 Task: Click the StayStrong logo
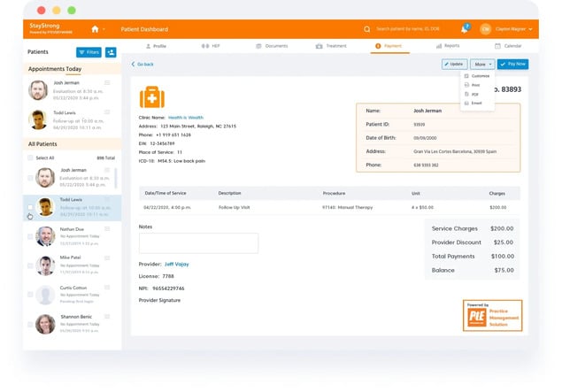point(50,28)
